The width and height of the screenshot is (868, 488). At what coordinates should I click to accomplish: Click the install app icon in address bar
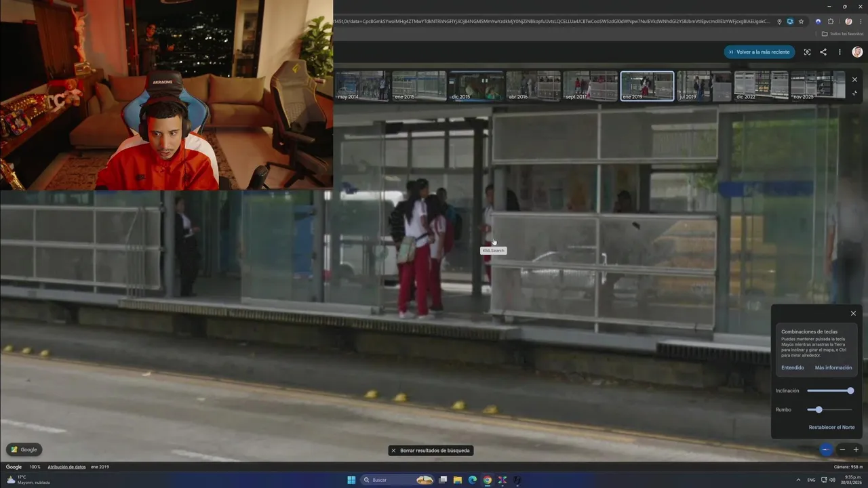[x=790, y=22]
